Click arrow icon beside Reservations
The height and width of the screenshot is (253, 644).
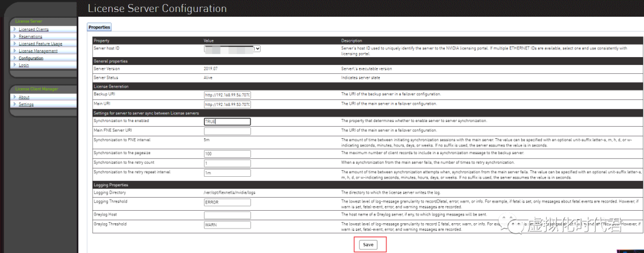[14, 36]
